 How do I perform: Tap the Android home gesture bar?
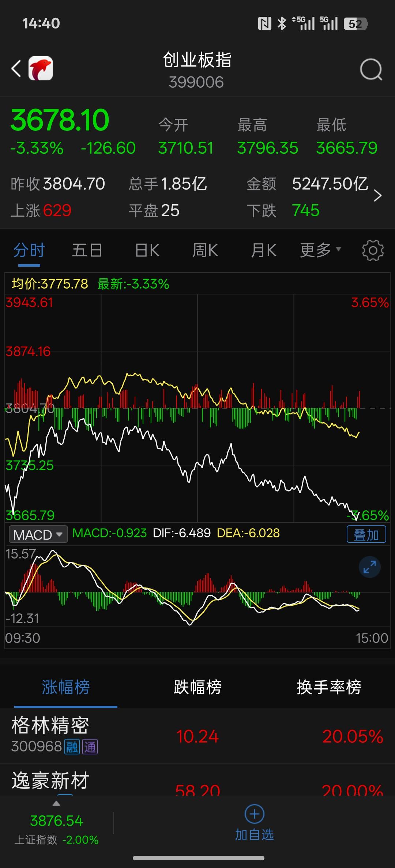point(198,858)
